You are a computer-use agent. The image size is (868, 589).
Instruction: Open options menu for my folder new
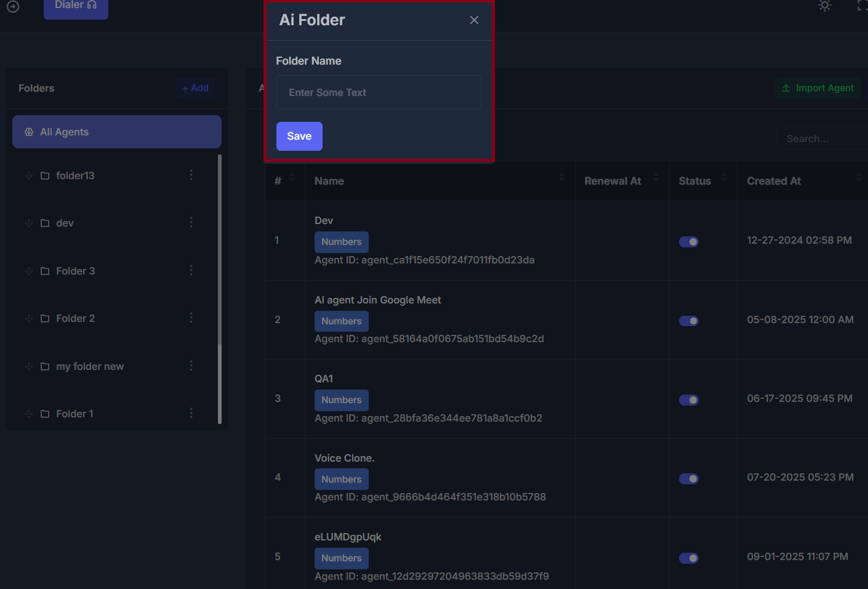(x=191, y=366)
